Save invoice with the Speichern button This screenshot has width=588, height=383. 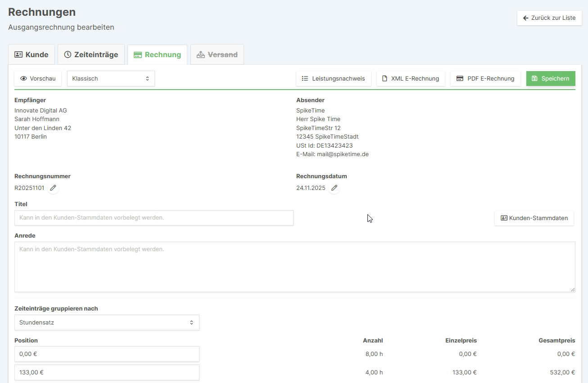pyautogui.click(x=550, y=78)
